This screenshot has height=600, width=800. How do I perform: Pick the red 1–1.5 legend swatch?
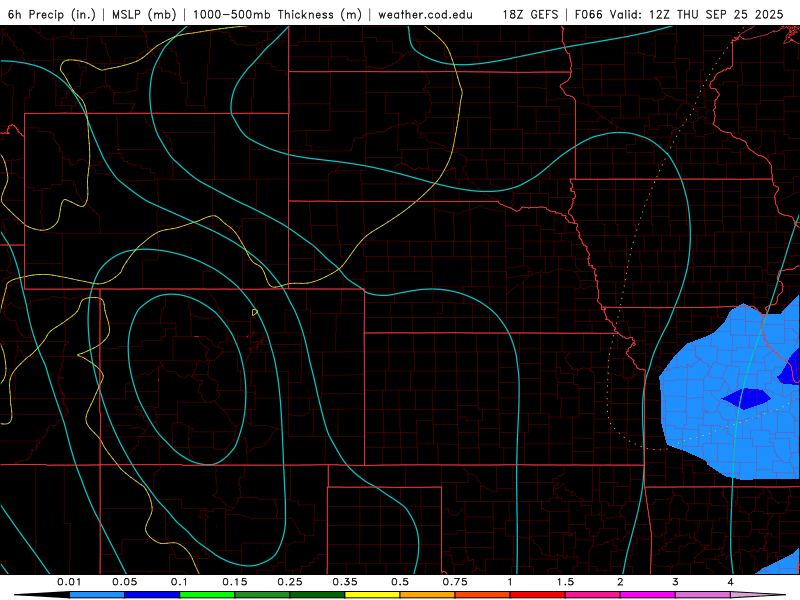coord(538,595)
